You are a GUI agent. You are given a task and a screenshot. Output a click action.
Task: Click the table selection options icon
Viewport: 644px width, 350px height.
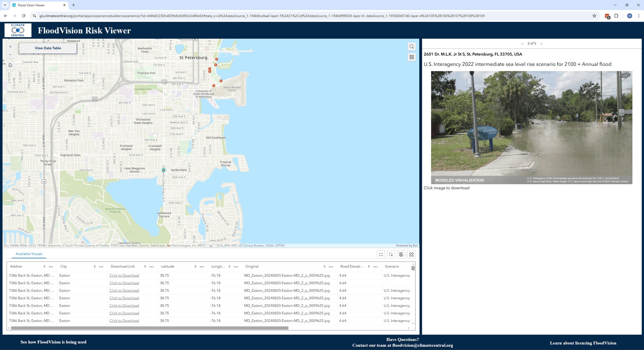click(x=381, y=254)
